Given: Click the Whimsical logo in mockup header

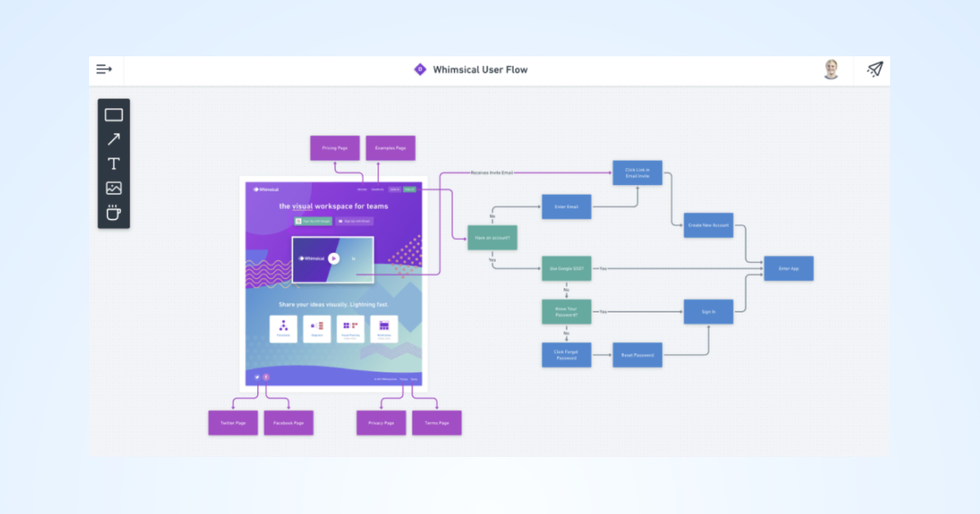Looking at the screenshot, I should click(x=265, y=189).
